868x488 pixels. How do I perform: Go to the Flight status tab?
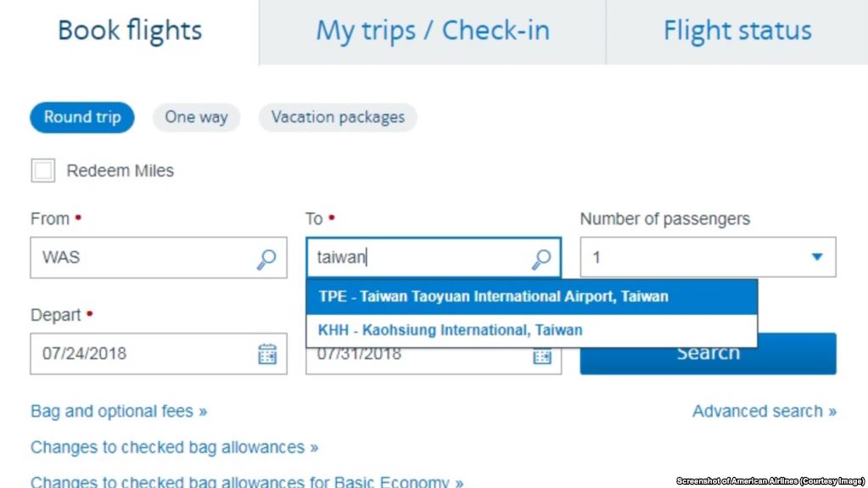(737, 31)
